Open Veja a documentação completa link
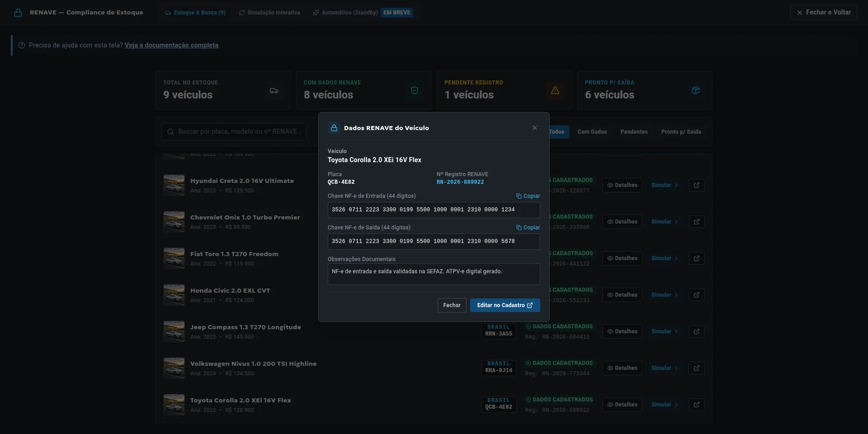Viewport: 868px width, 434px height. tap(171, 45)
